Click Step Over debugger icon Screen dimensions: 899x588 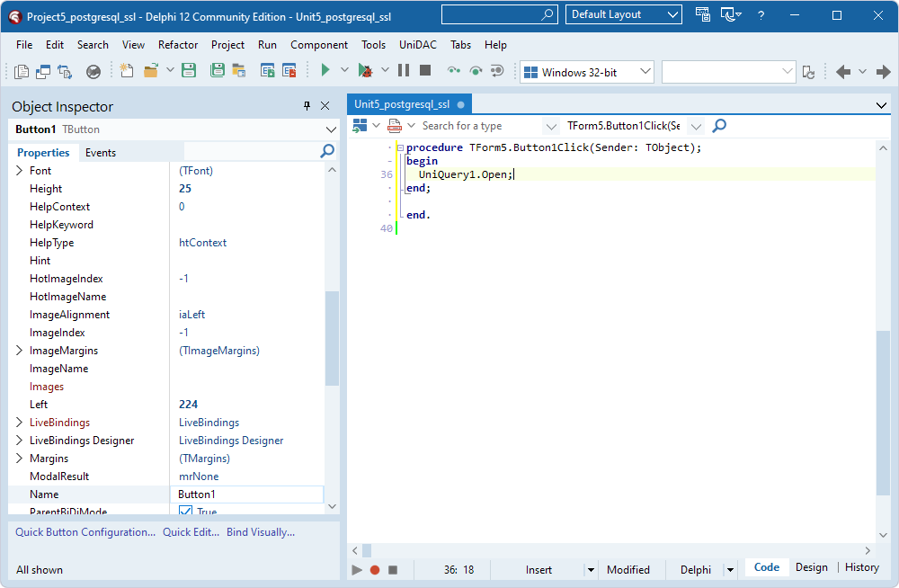coord(476,70)
